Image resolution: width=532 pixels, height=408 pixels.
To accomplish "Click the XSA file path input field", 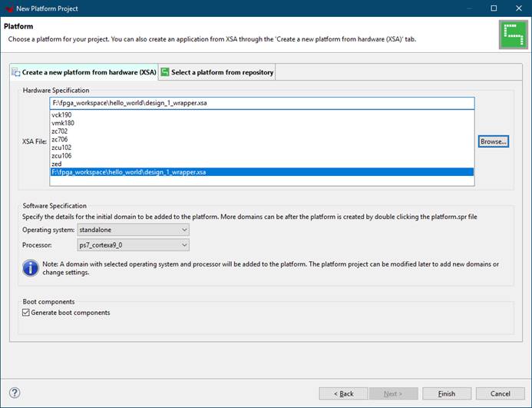I will 261,102.
